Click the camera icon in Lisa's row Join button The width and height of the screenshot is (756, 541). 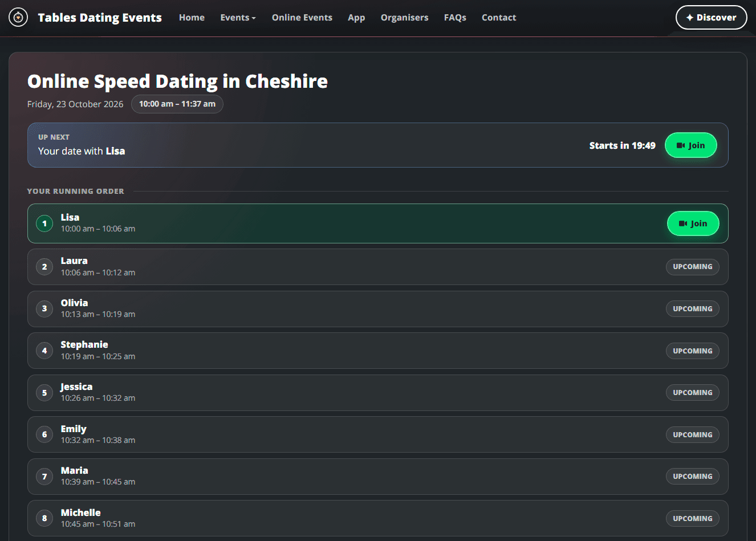pos(683,223)
